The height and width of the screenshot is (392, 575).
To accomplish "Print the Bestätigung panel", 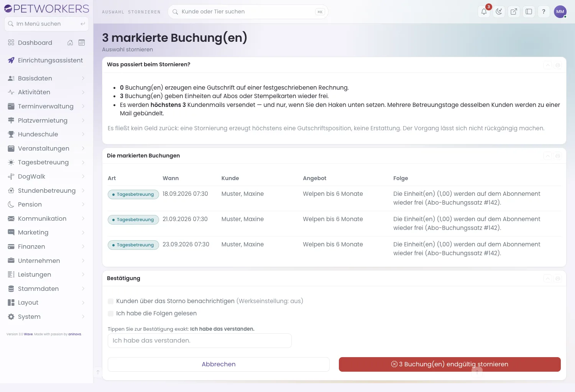I will pyautogui.click(x=558, y=279).
